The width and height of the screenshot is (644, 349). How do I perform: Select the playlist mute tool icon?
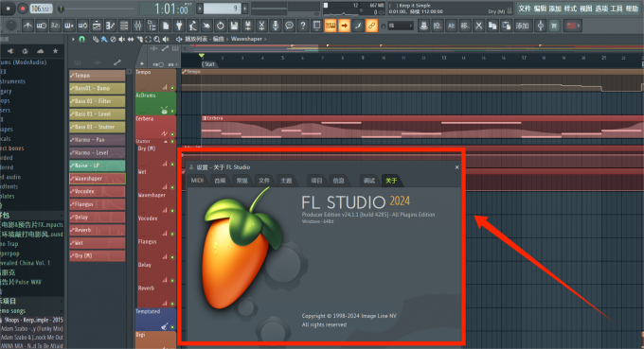122,40
